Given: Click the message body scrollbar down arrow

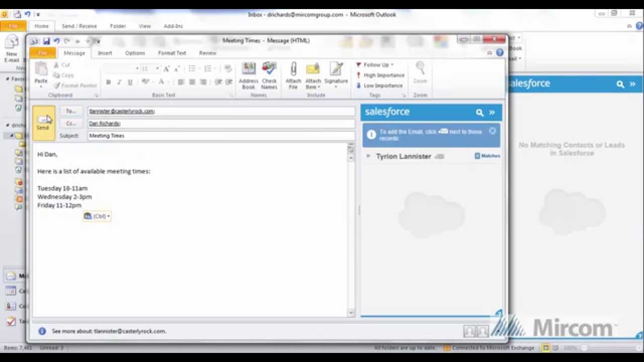Looking at the screenshot, I should coord(351,313).
